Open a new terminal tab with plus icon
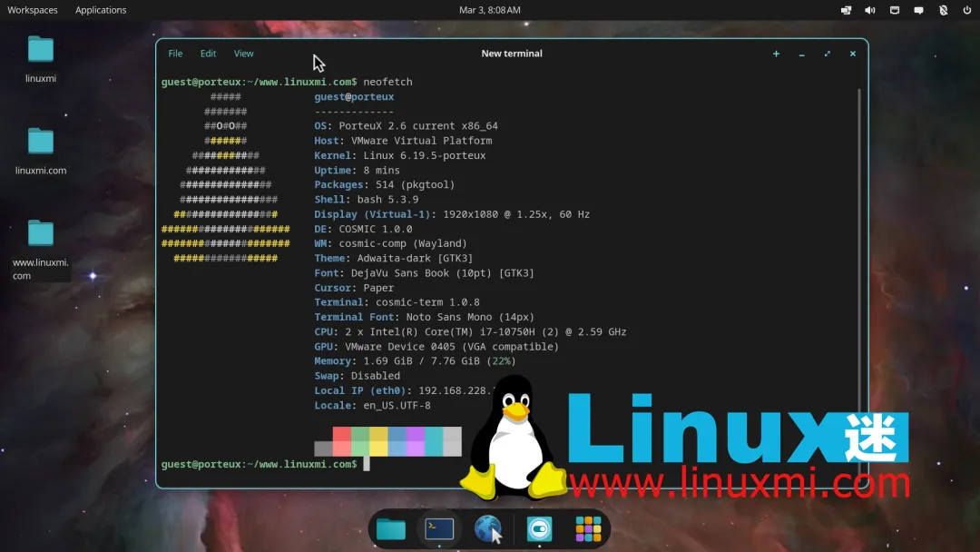This screenshot has width=980, height=552. [x=776, y=54]
